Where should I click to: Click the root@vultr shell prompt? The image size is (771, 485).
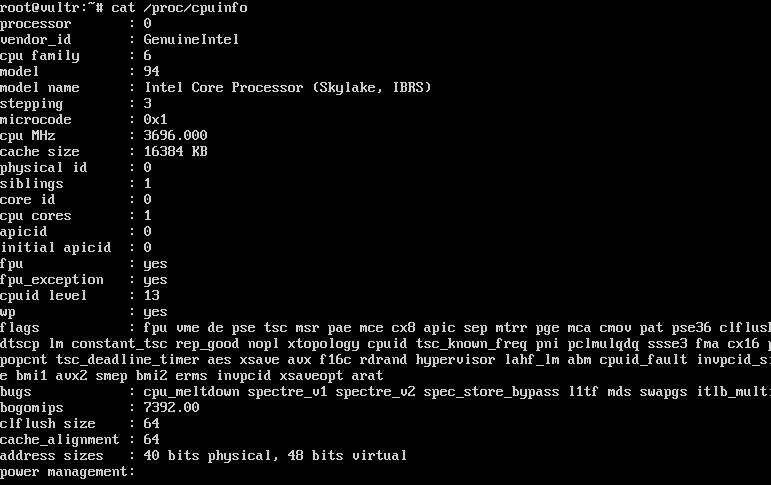point(52,8)
